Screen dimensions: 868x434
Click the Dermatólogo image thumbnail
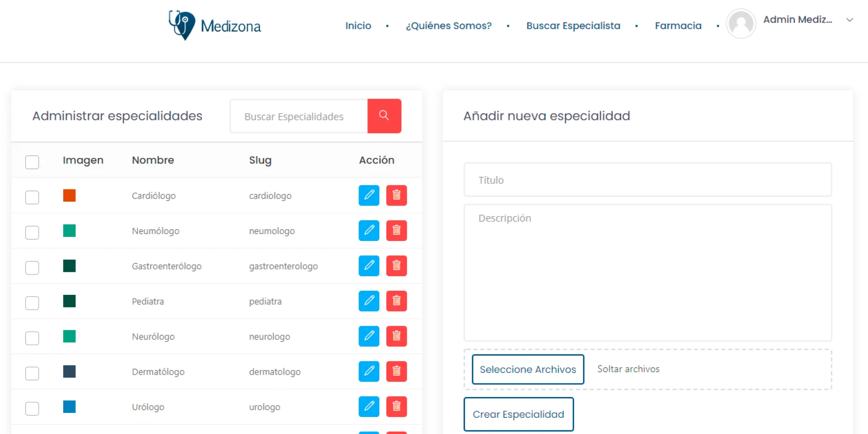69,372
